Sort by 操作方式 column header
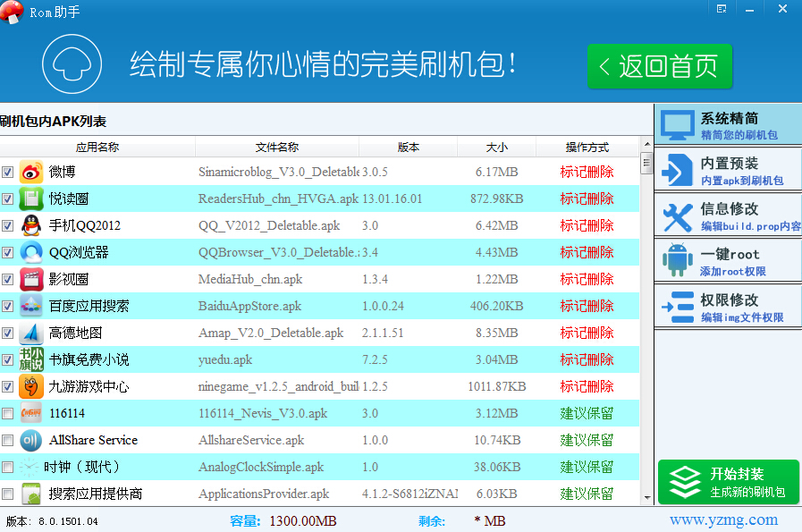Viewport: 802px width, 532px height. click(x=587, y=148)
